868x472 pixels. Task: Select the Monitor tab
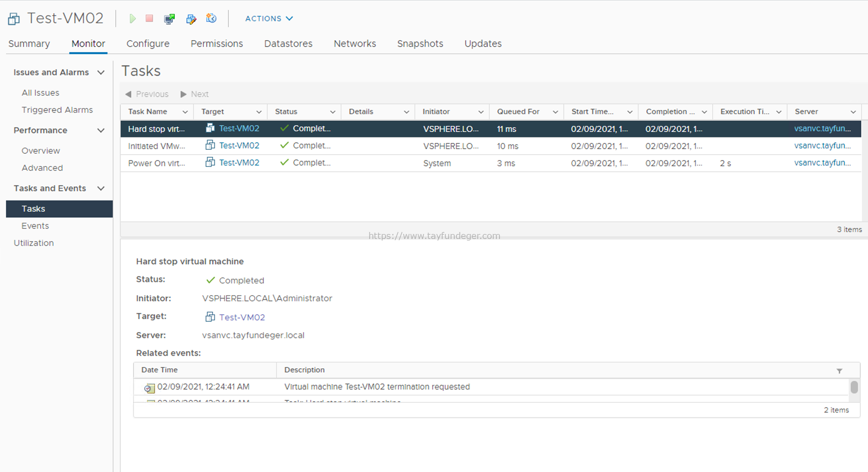coord(88,44)
